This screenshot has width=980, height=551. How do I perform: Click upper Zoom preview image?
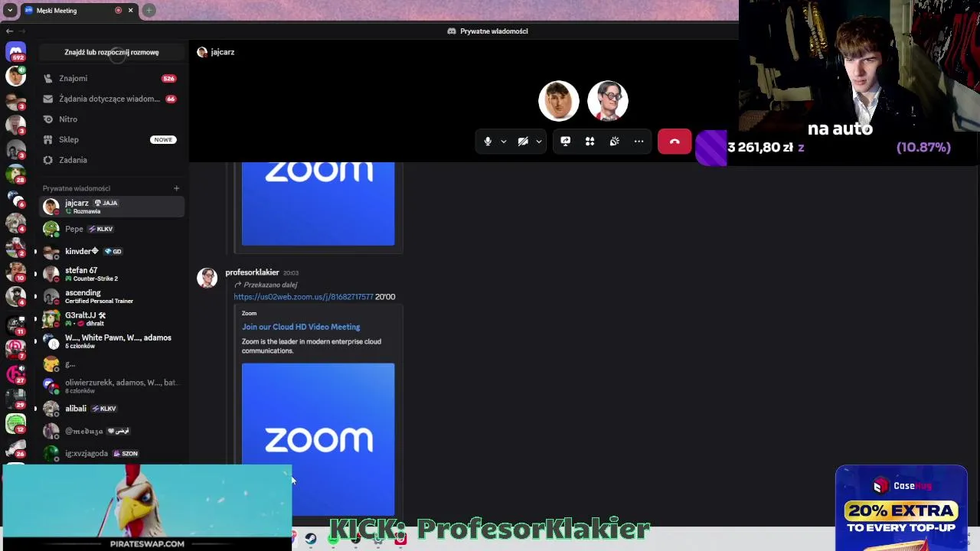[318, 204]
